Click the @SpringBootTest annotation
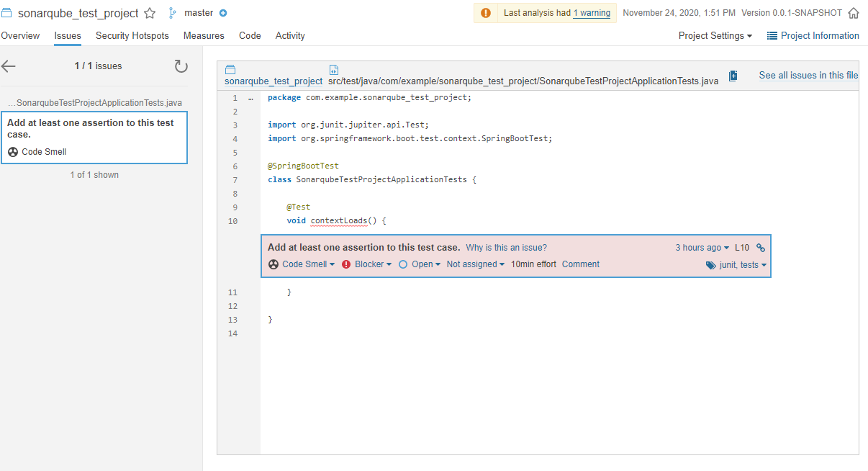 click(303, 166)
